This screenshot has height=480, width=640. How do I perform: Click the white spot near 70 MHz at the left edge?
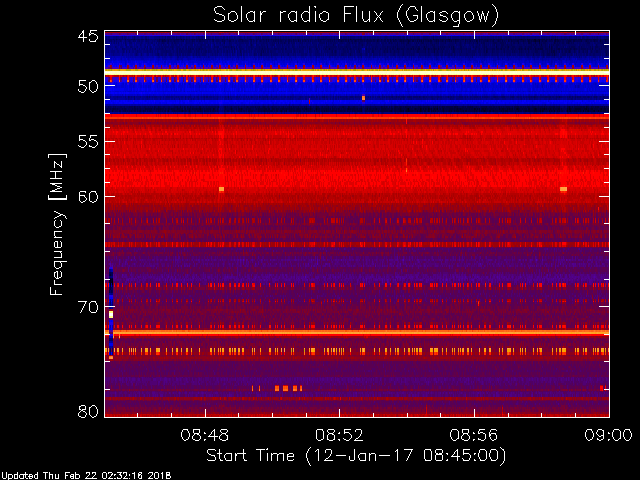111,314
